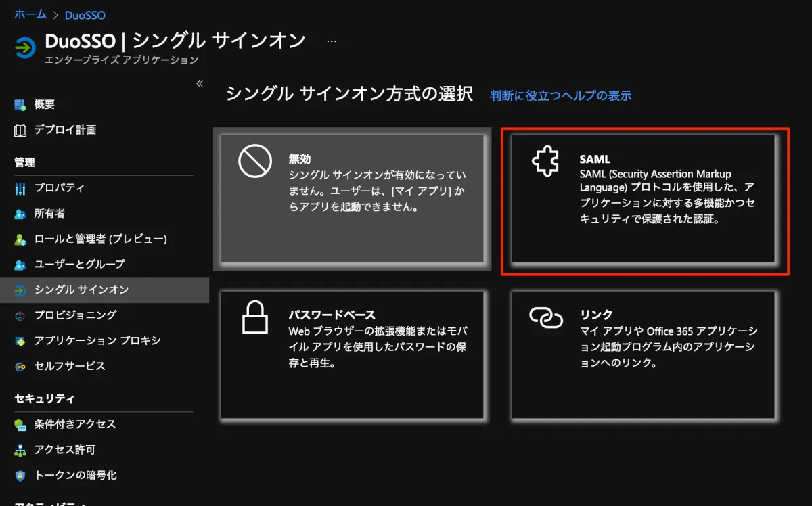812x506 pixels.
Task: Collapse the sidebar with the double chevron
Action: click(200, 83)
